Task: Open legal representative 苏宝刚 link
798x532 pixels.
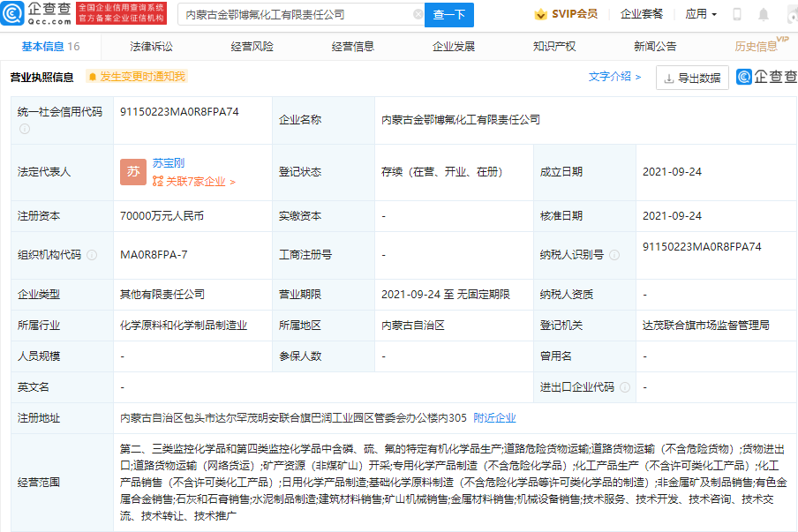Action: click(169, 163)
